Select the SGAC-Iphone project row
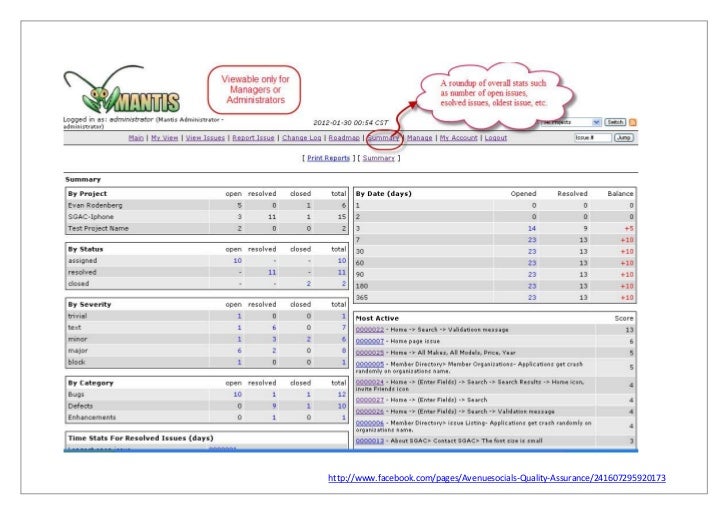The image size is (728, 515). click(x=207, y=217)
